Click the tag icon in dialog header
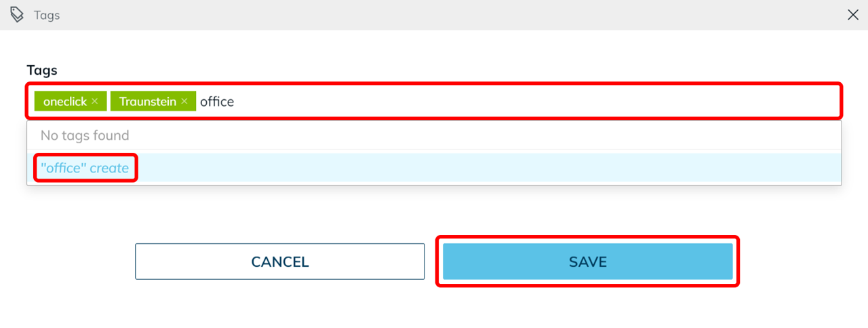 [x=17, y=15]
